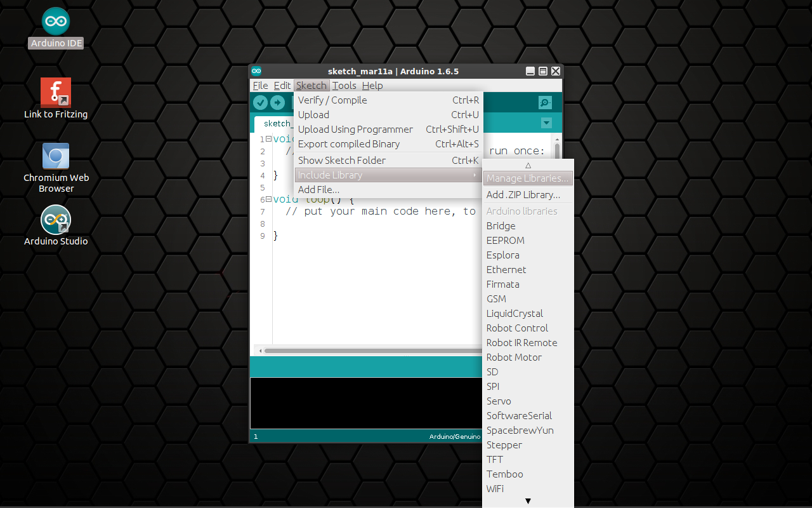Screen dimensions: 812x508
Task: Click the editor horizontal scrollbar
Action: coord(373,351)
